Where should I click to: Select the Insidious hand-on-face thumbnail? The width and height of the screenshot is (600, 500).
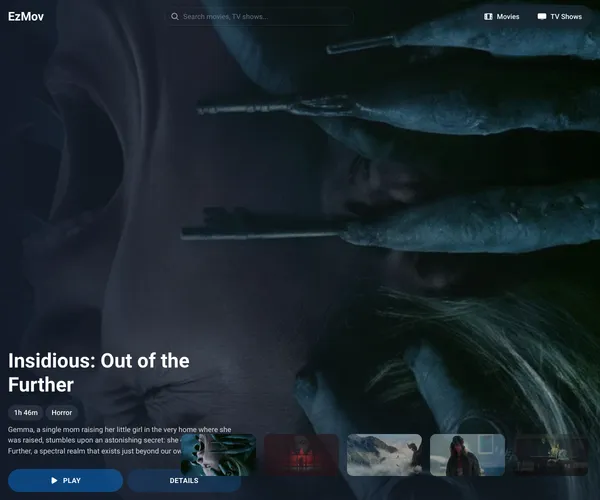pos(218,455)
